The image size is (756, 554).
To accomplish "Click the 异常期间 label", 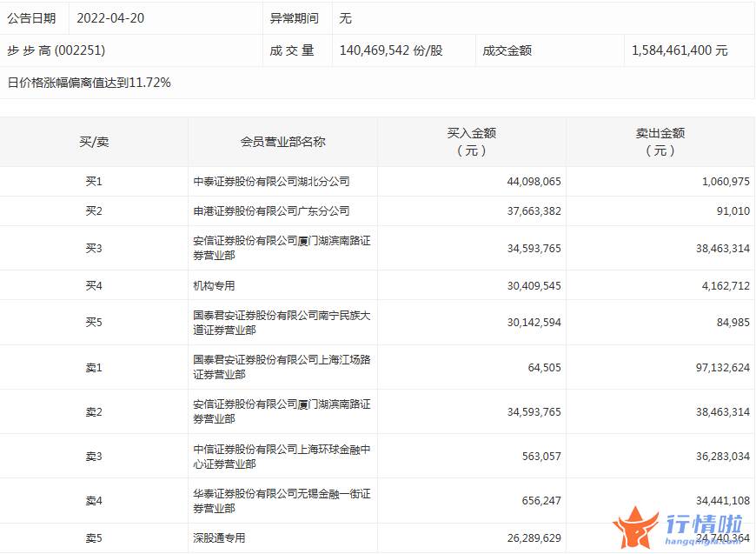I will tap(294, 18).
